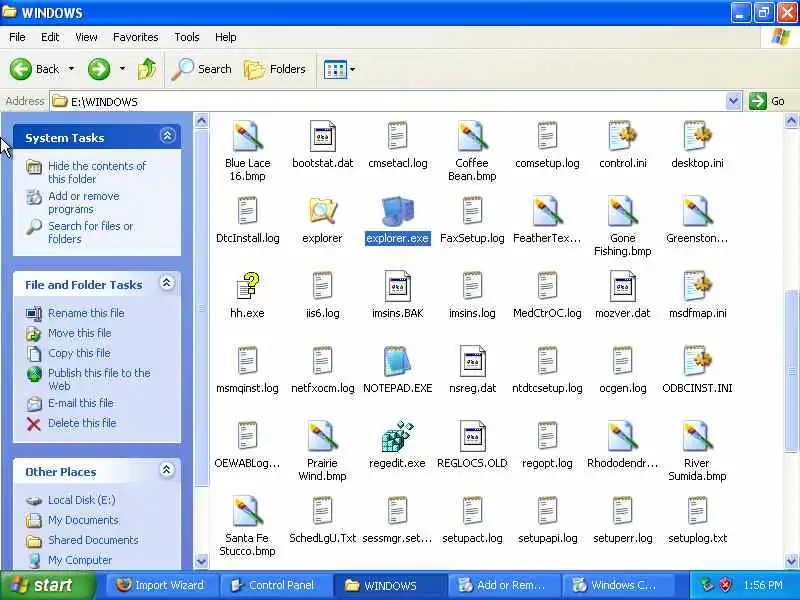
Task: Open the Views dropdown button
Action: tap(339, 69)
